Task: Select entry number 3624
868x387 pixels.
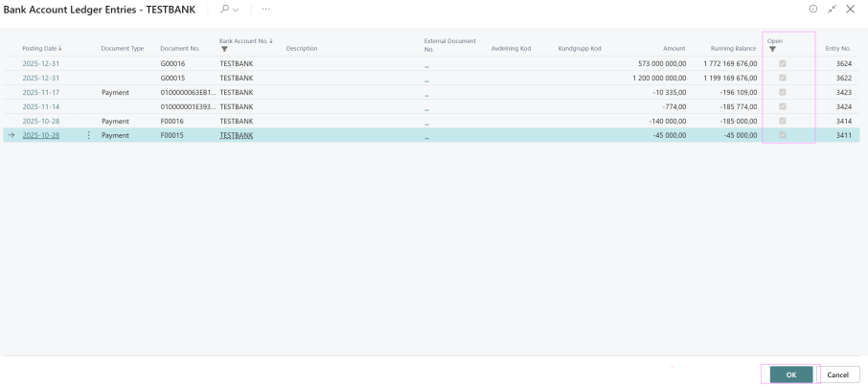Action: (x=844, y=63)
